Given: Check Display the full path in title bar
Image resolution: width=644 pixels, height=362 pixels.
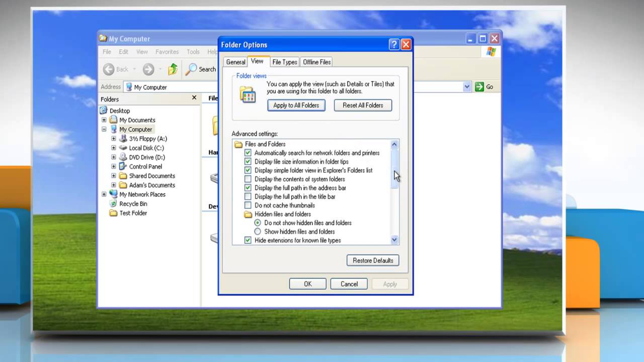Looking at the screenshot, I should point(248,197).
